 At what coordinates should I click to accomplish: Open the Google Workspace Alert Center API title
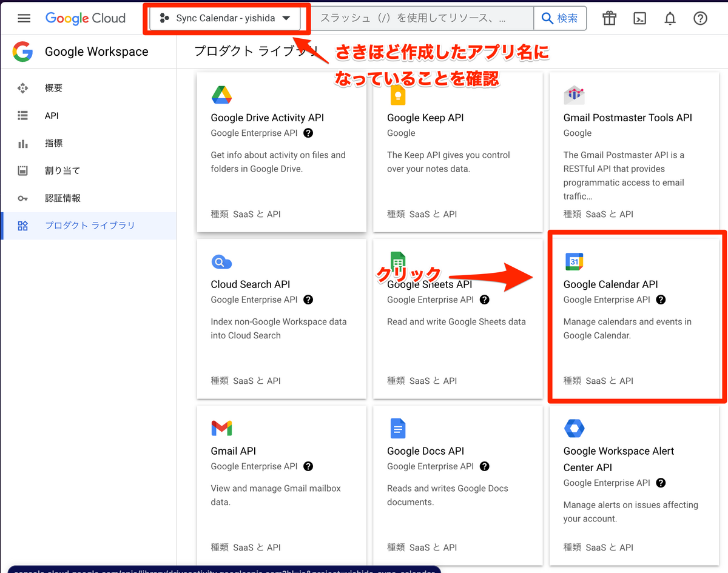(x=619, y=459)
